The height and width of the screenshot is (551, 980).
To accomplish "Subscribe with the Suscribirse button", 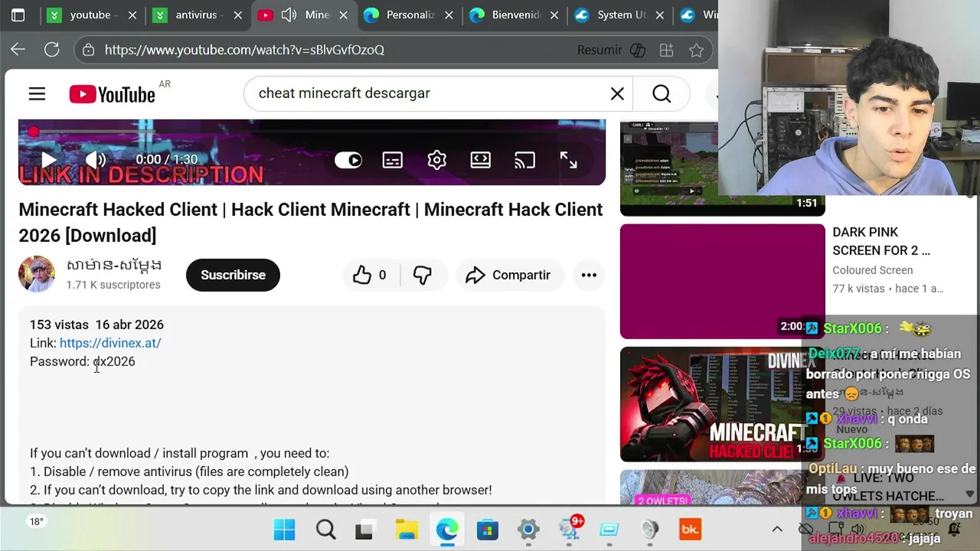I will 233,275.
